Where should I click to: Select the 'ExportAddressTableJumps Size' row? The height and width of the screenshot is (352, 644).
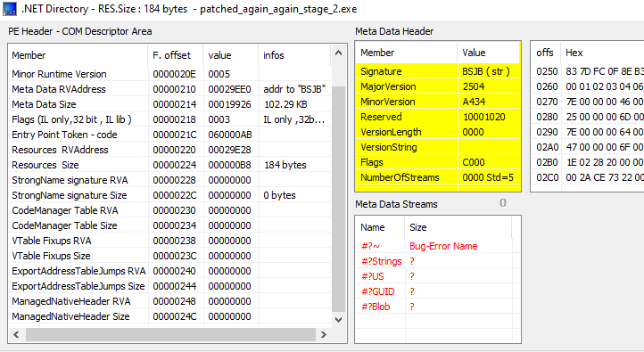click(169, 286)
